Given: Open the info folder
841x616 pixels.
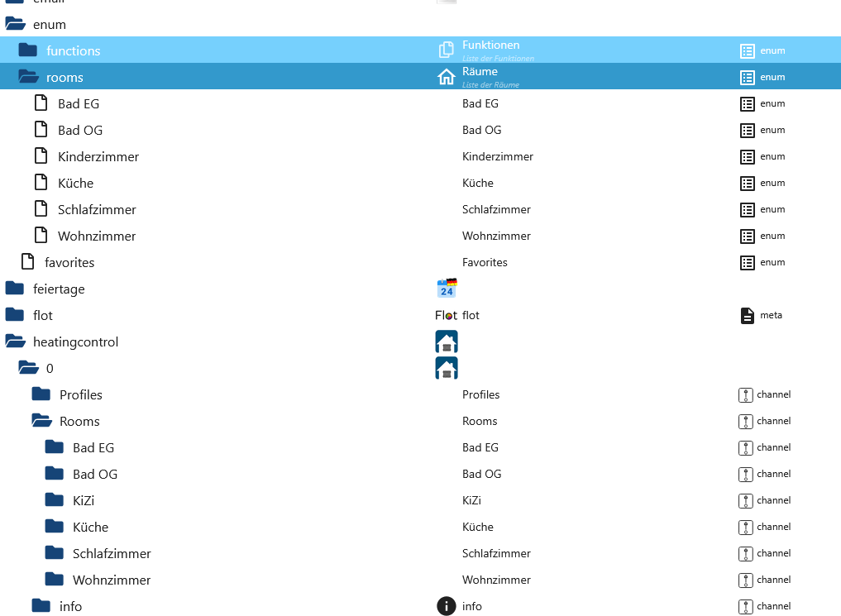Looking at the screenshot, I should (x=41, y=606).
